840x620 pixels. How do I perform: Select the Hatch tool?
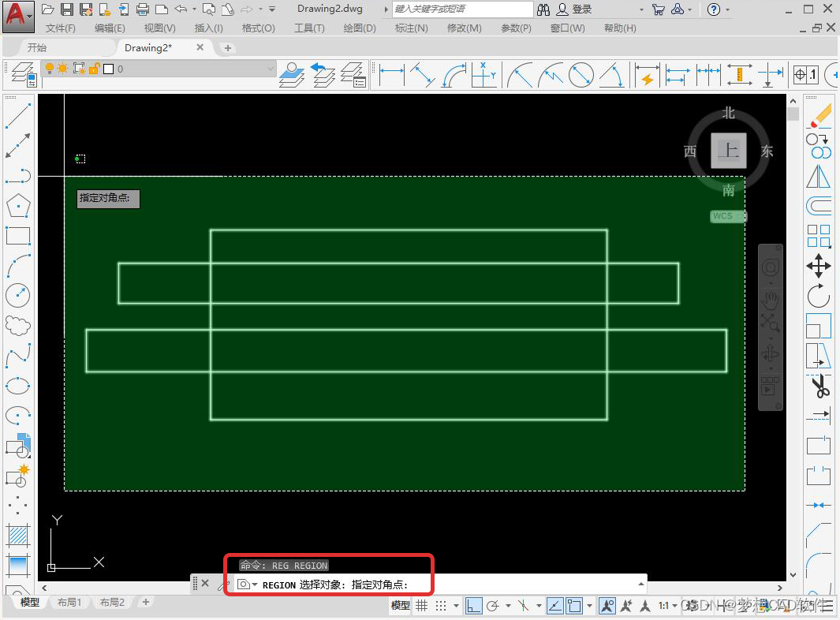point(17,536)
